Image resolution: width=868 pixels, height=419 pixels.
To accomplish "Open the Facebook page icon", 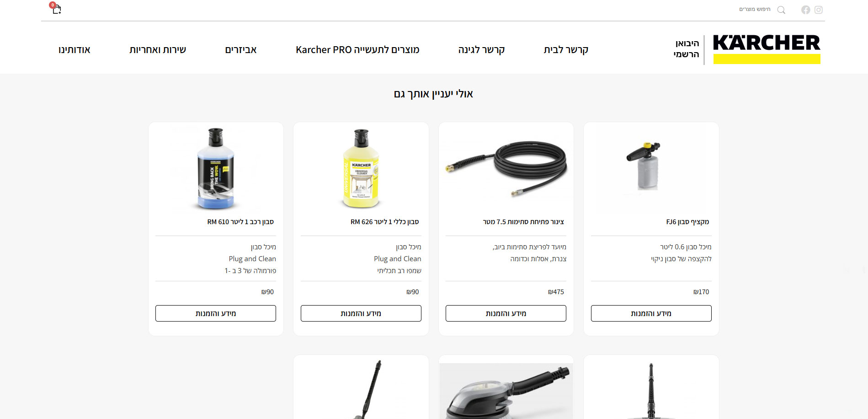I will [805, 10].
